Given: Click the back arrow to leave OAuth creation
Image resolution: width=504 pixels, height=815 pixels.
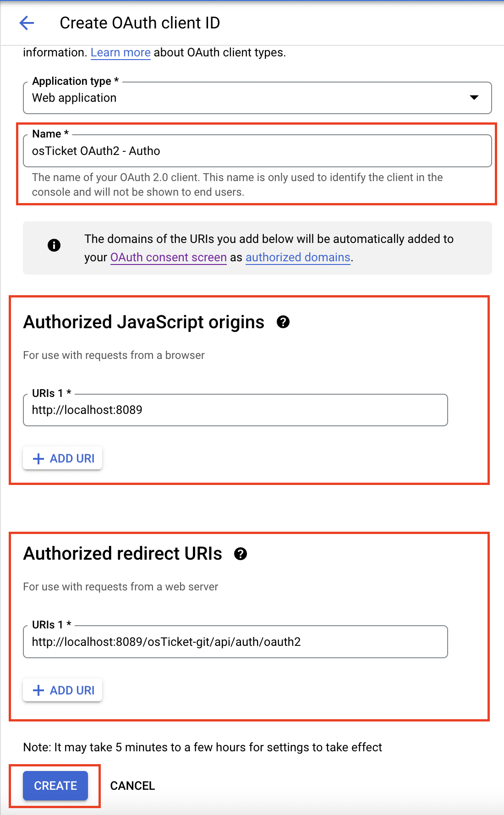Looking at the screenshot, I should coord(27,22).
